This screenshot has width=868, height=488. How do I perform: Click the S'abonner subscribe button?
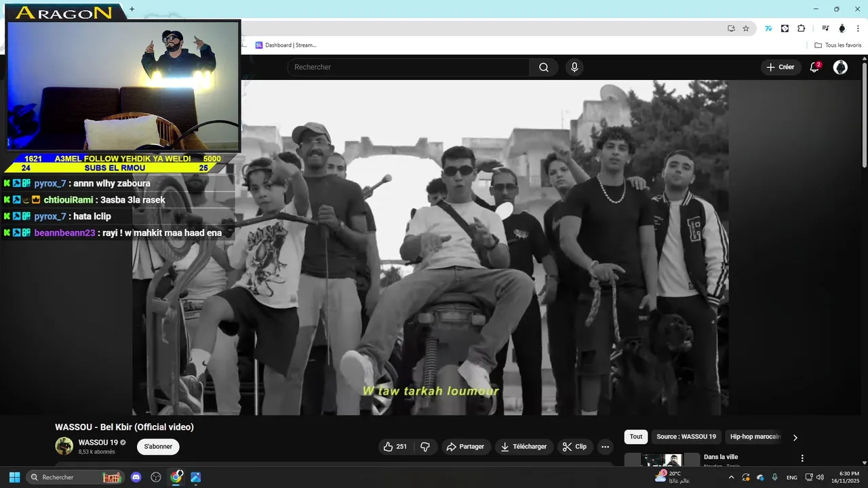point(158,447)
